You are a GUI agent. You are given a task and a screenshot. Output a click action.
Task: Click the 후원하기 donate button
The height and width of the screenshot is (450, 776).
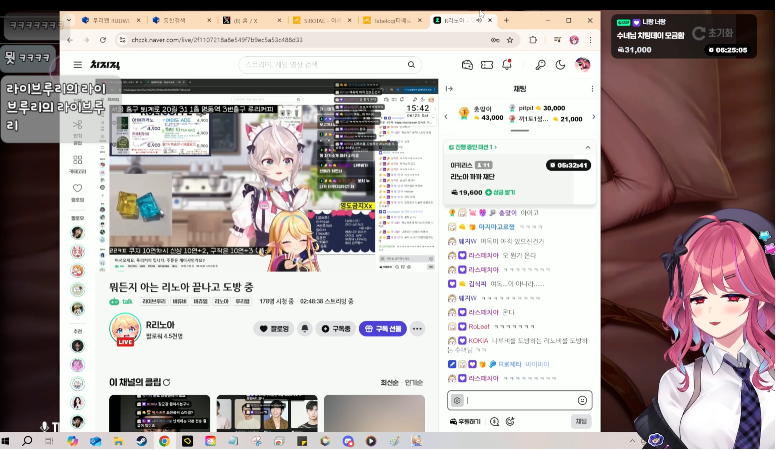(465, 421)
